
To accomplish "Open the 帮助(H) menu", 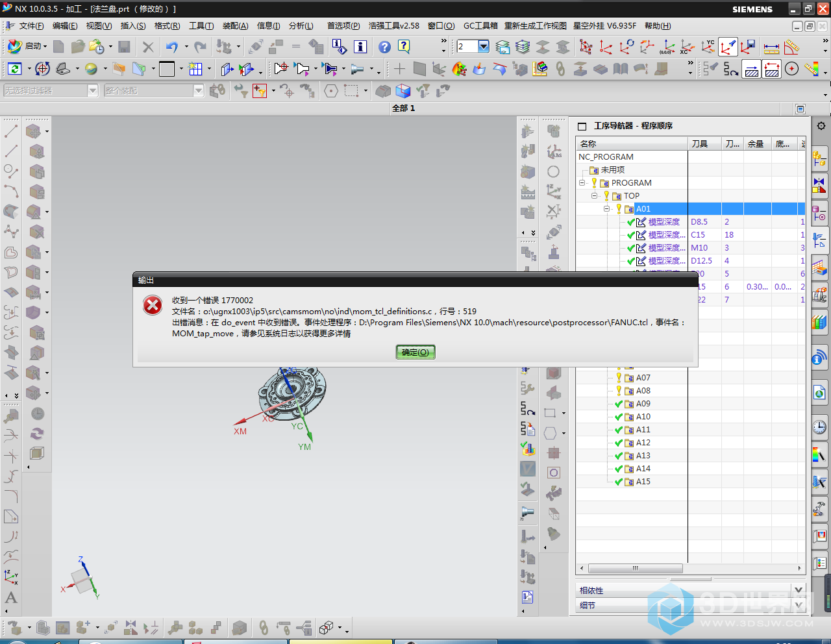I will (x=658, y=26).
